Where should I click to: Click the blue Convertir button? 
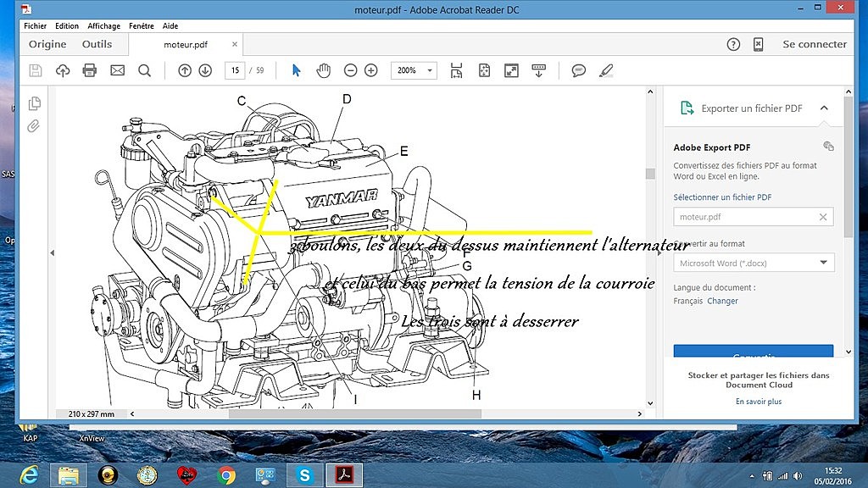point(754,351)
